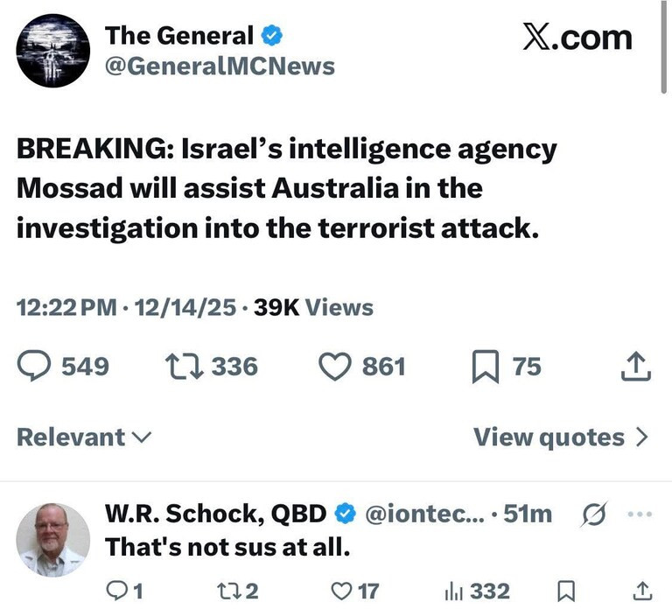Screen dimensions: 672x616
Task: Open The General's skull profile picture
Action: [54, 52]
